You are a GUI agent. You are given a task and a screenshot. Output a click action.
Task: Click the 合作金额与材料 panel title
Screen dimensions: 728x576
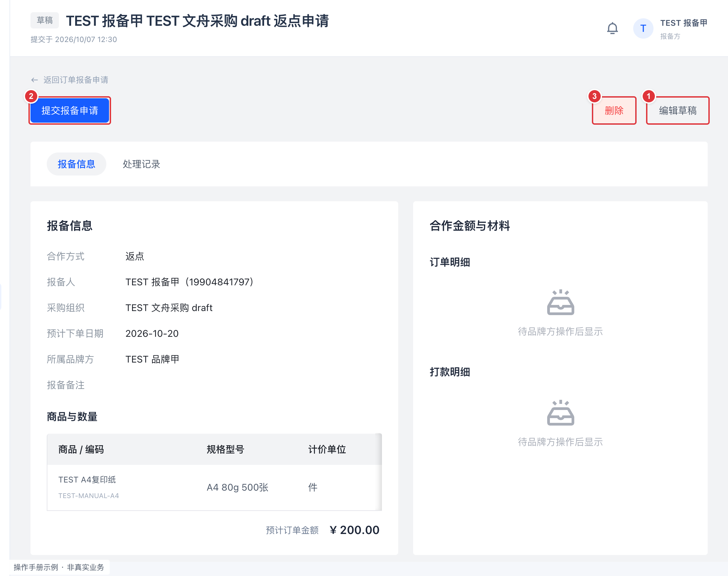coord(470,226)
